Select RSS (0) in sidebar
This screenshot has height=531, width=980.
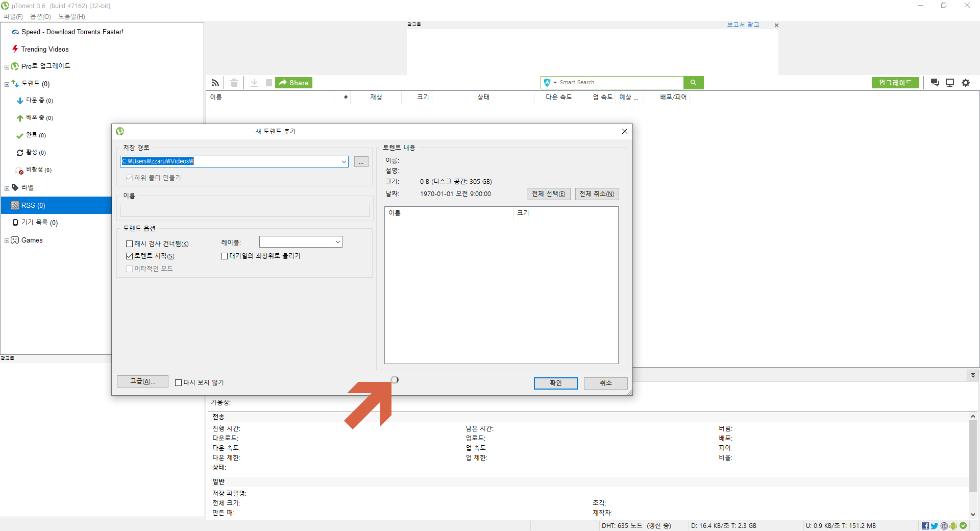[56, 205]
